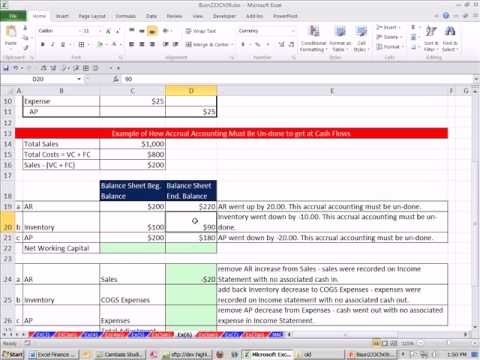Open the File tab
Image resolution: width=480 pixels, height=360 pixels.
pyautogui.click(x=13, y=16)
